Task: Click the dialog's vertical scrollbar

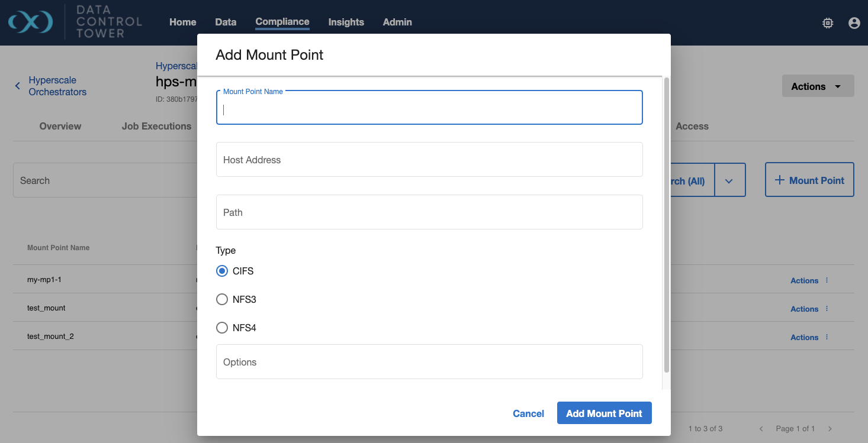Action: tap(667, 225)
